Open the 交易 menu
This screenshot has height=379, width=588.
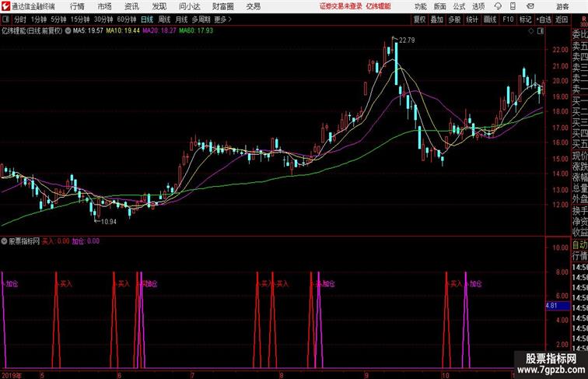click(253, 6)
